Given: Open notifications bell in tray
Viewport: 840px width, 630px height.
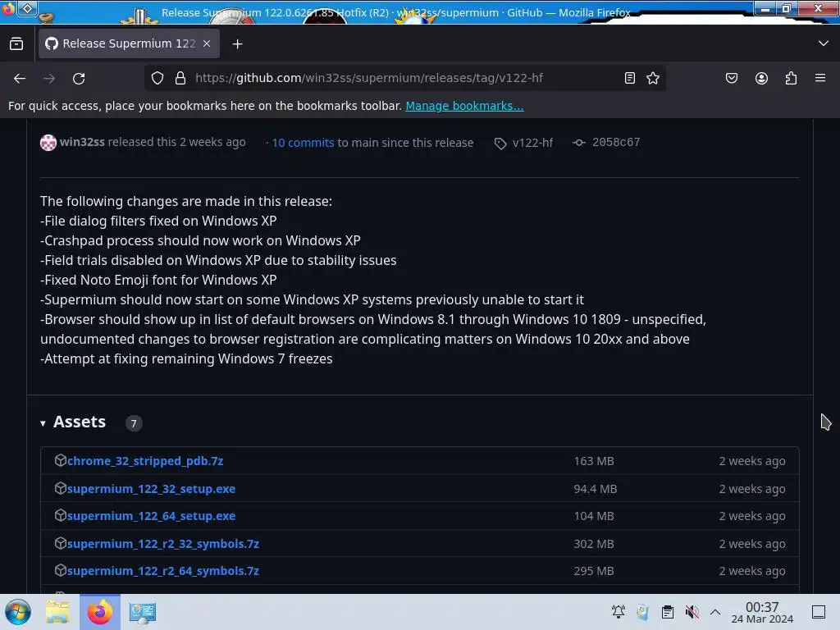Looking at the screenshot, I should [x=619, y=612].
